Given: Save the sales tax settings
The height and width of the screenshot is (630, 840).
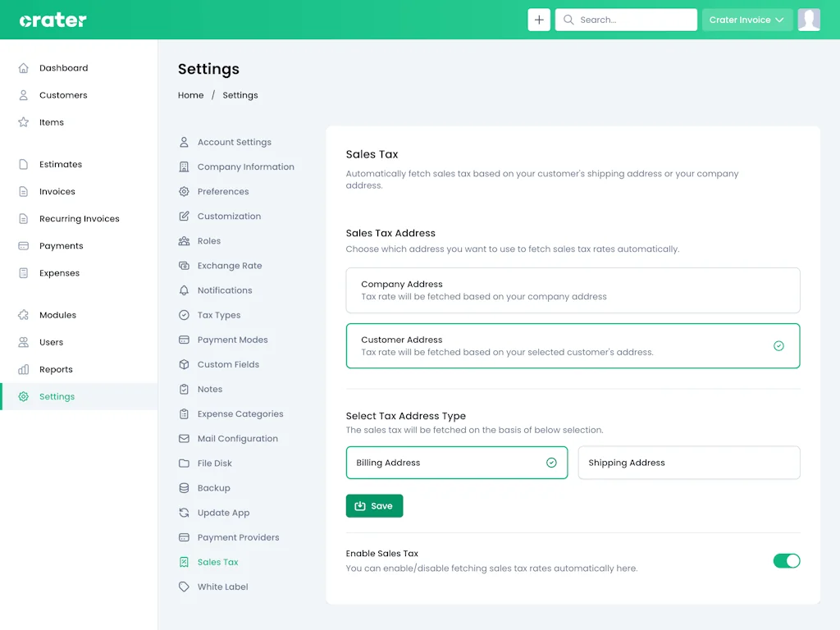Looking at the screenshot, I should click(x=374, y=506).
